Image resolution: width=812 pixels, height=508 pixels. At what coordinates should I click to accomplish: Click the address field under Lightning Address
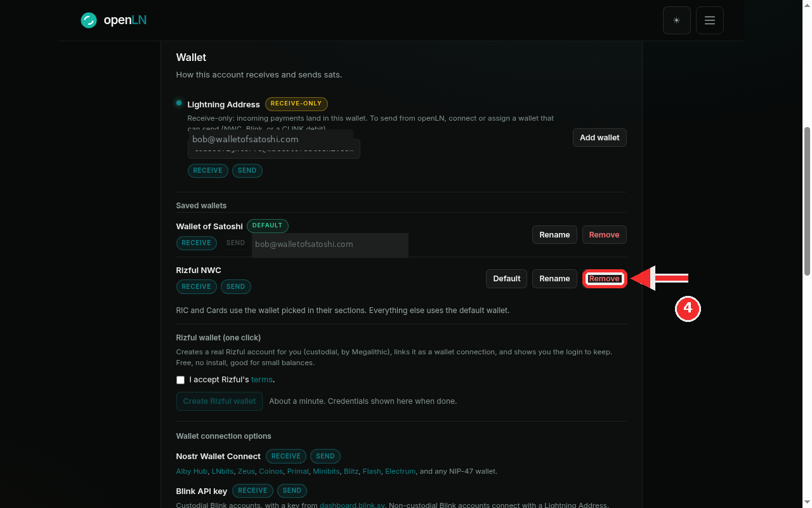pos(274,149)
